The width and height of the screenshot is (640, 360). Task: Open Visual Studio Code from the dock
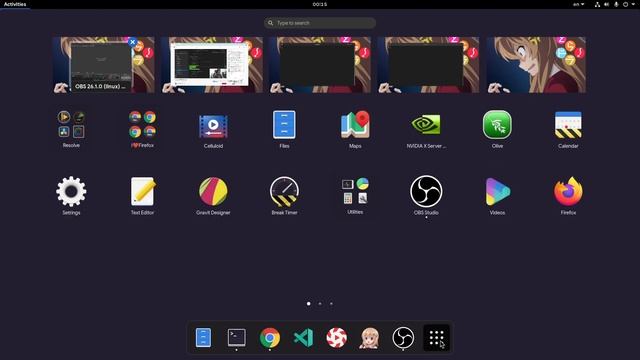coord(303,338)
